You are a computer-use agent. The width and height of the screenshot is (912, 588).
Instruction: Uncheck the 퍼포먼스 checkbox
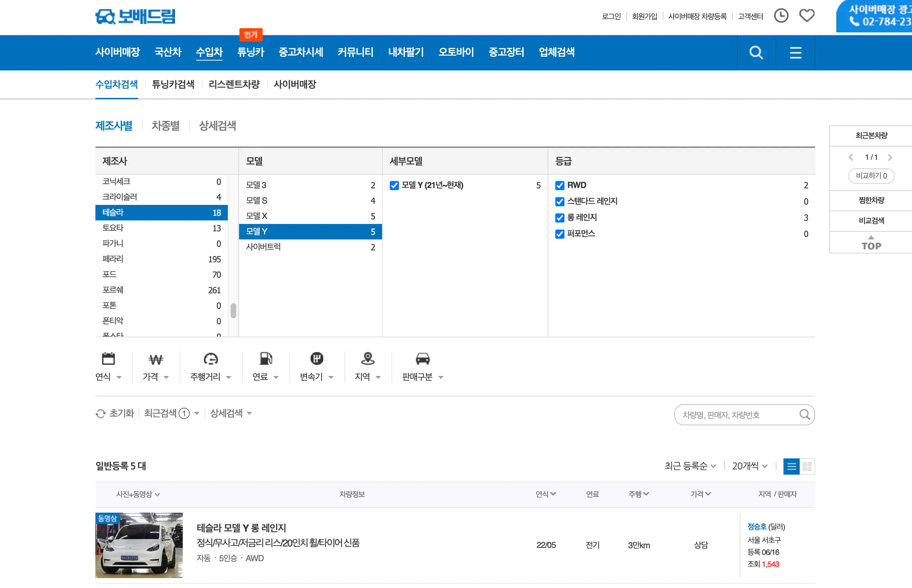click(x=560, y=234)
